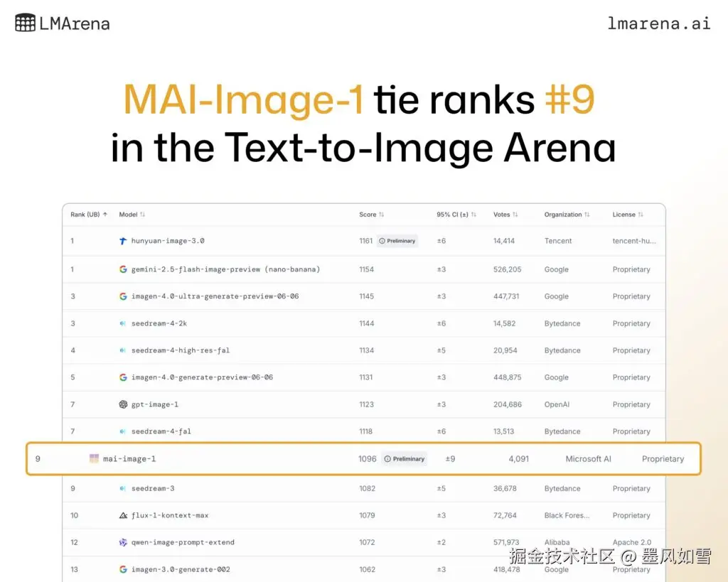This screenshot has width=728, height=582.
Task: Select the mai-image-1 model name
Action: click(x=129, y=458)
